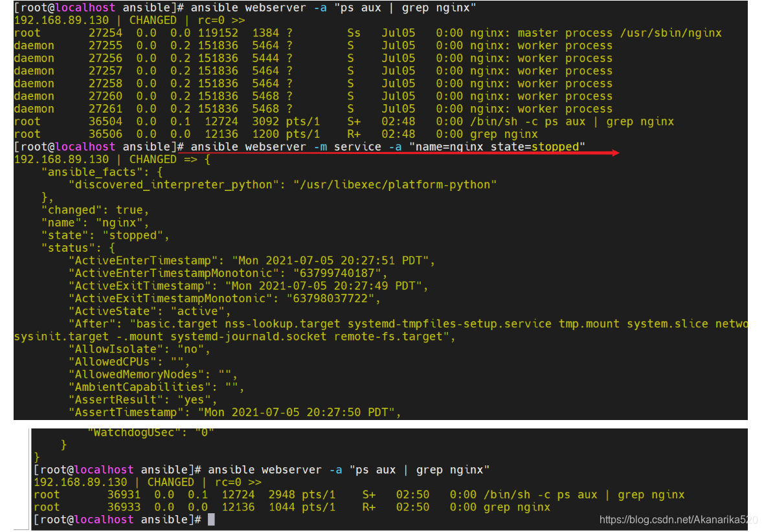Select worker process row with PID 27256
This screenshot has height=532, width=764.
tap(313, 58)
